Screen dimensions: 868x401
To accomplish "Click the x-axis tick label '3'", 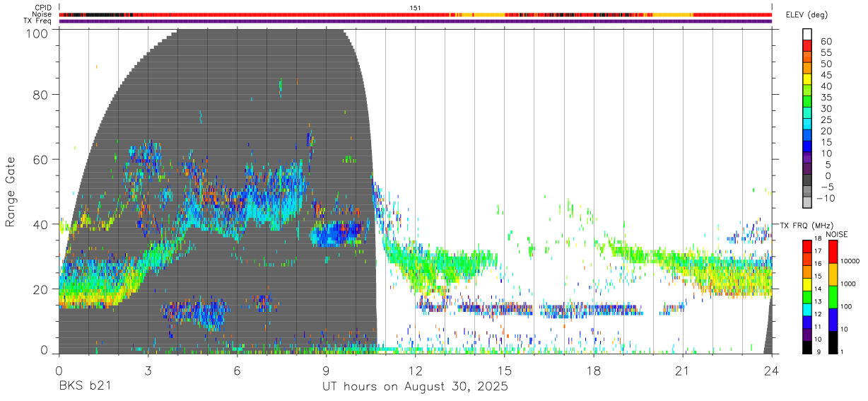I will [x=148, y=371].
